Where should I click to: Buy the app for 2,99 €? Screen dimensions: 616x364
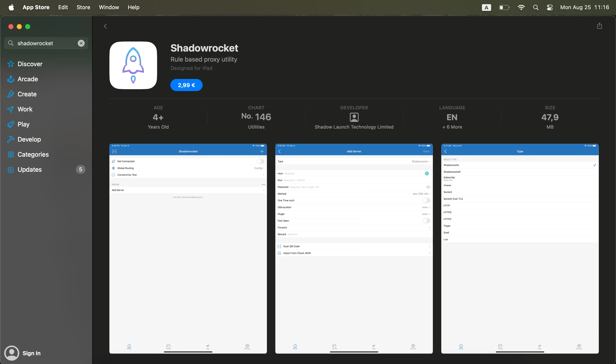pyautogui.click(x=186, y=85)
